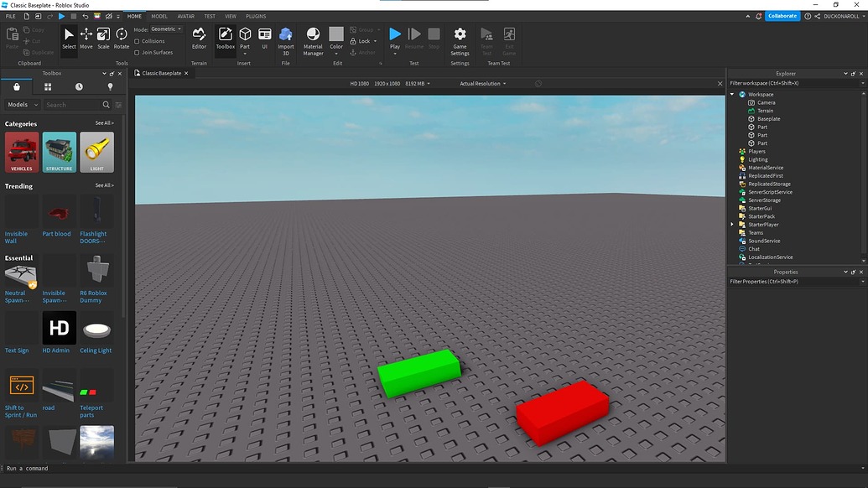Collapse the Workspace tree in Explorer
868x488 pixels.
coord(731,94)
